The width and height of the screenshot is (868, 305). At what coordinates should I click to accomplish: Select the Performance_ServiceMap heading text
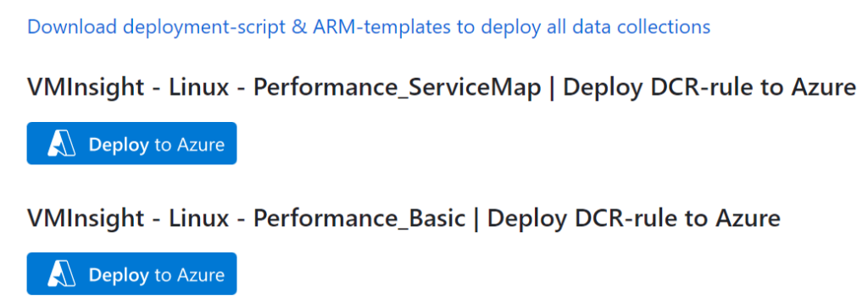(442, 89)
